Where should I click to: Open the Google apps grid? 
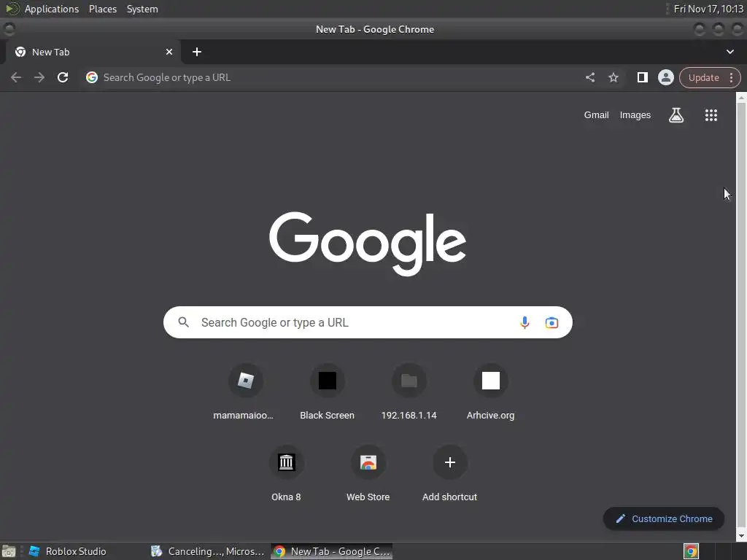[x=711, y=115]
